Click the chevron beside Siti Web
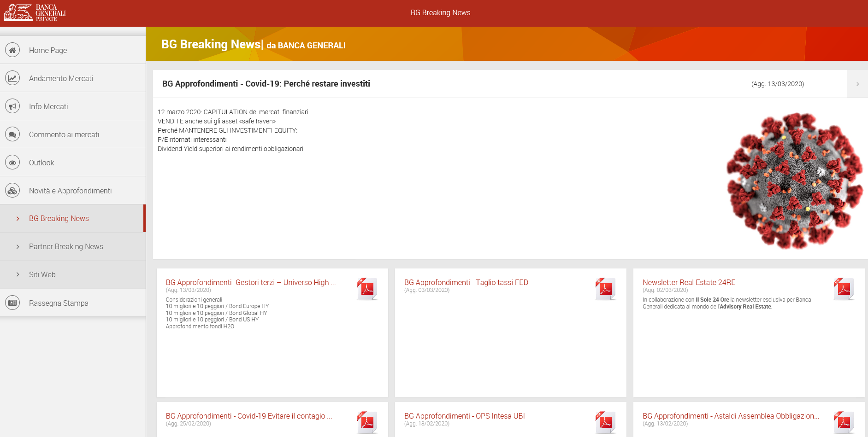 pyautogui.click(x=18, y=275)
